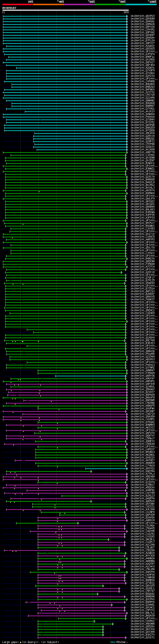Click the Large gaps legend text

coord(31,642)
